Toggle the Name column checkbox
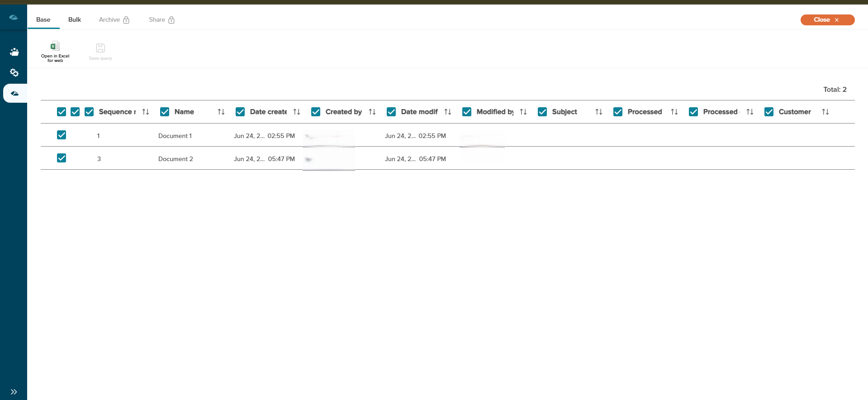The image size is (868, 400). pos(165,112)
